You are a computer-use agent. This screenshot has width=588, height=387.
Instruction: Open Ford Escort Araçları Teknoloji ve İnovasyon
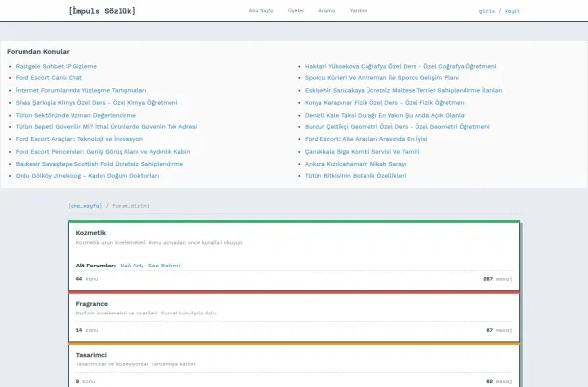79,139
